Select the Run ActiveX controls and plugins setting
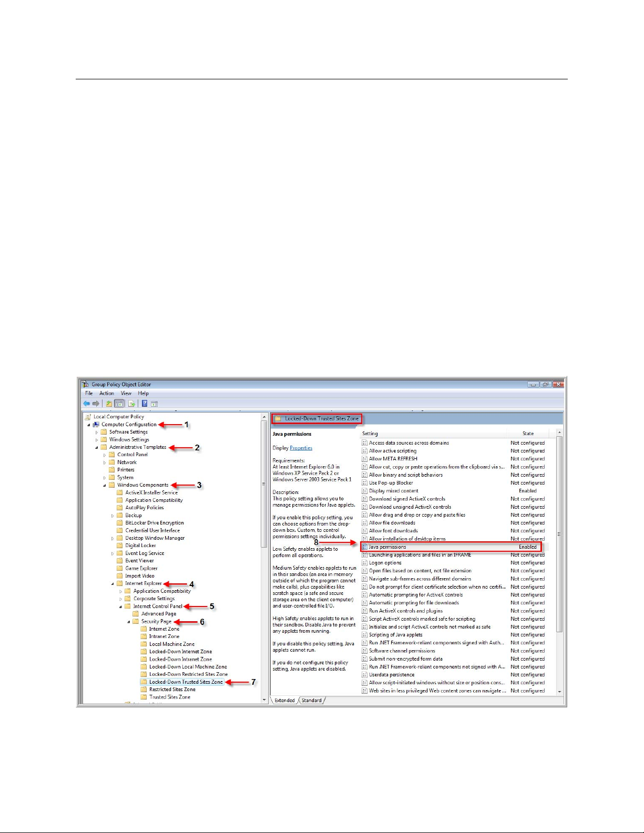This screenshot has height=833, width=644. 406,611
